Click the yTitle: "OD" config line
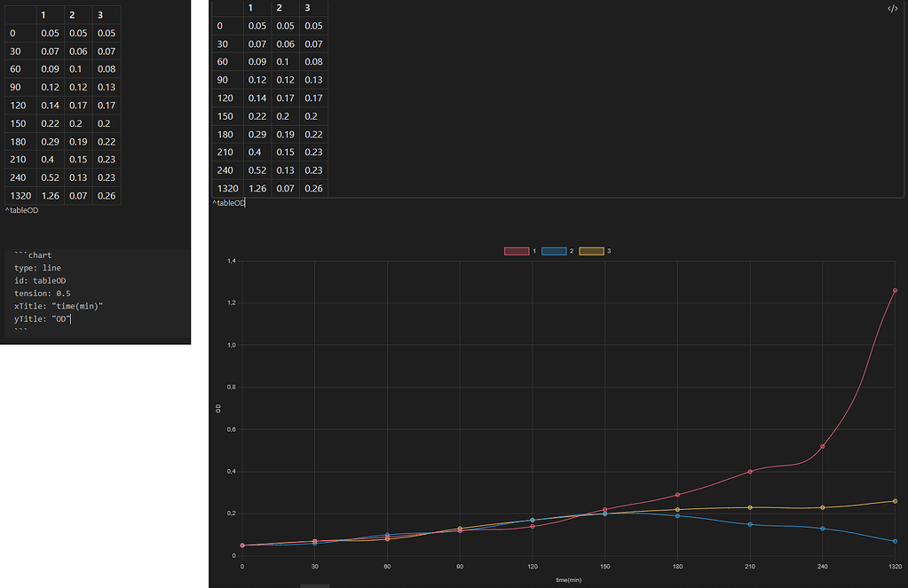The width and height of the screenshot is (908, 588). (43, 318)
